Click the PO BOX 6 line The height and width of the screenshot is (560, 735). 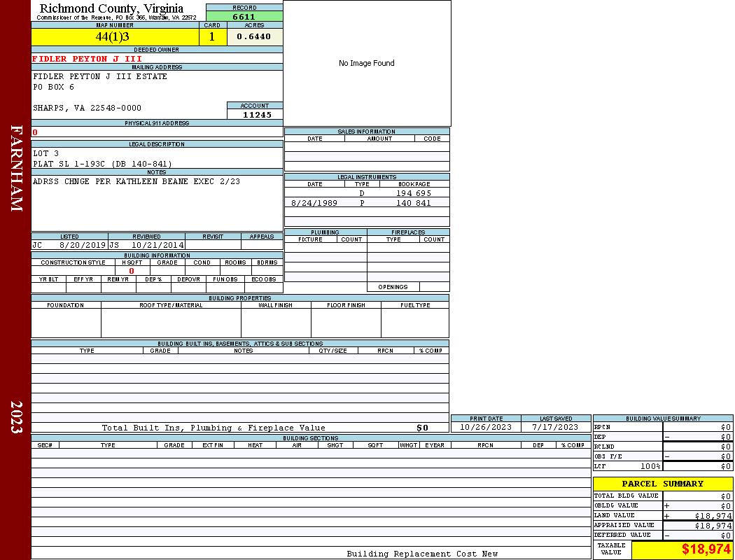(x=53, y=87)
